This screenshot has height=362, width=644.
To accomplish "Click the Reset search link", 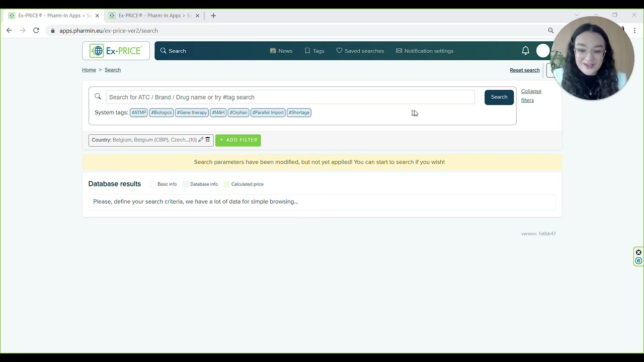I will pyautogui.click(x=524, y=70).
